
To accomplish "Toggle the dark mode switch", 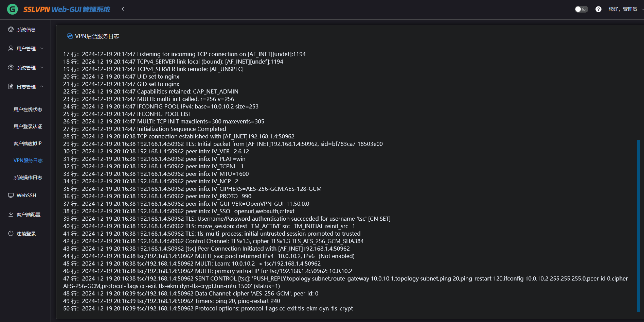I will [x=581, y=9].
